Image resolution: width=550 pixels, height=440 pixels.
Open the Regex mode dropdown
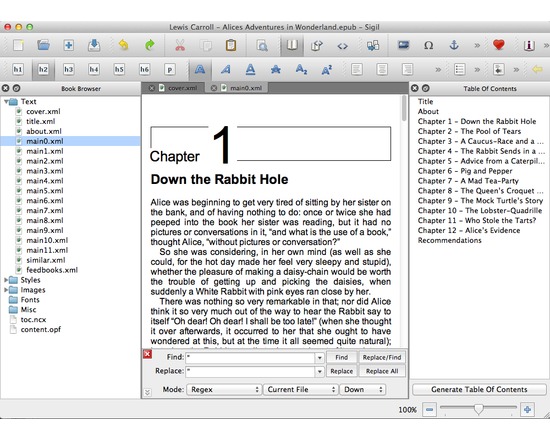point(224,389)
